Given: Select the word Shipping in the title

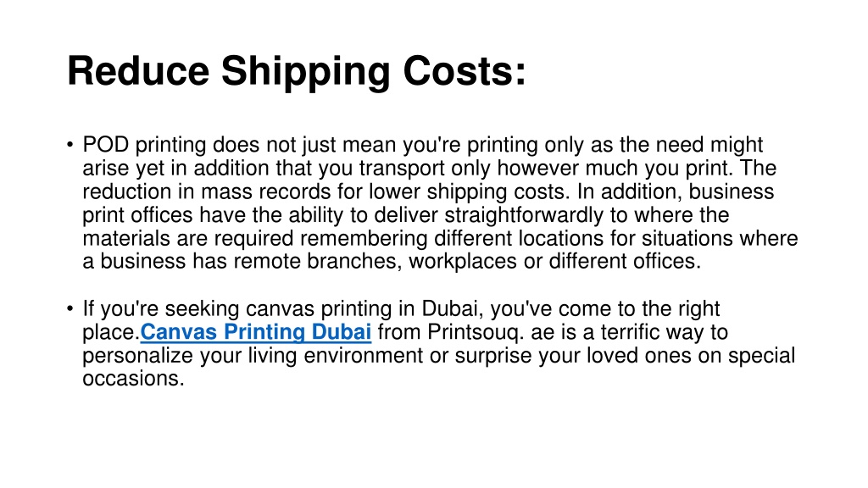Looking at the screenshot, I should click(x=306, y=73).
